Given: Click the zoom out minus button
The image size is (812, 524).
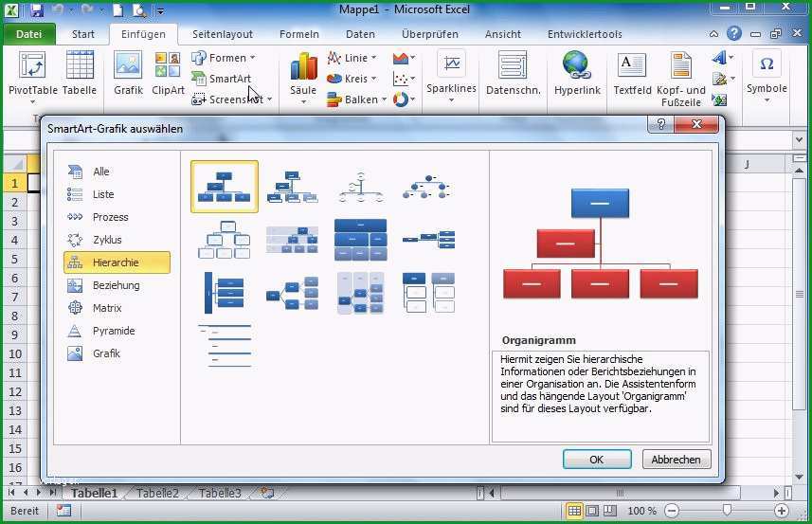Looking at the screenshot, I should click(x=672, y=511).
